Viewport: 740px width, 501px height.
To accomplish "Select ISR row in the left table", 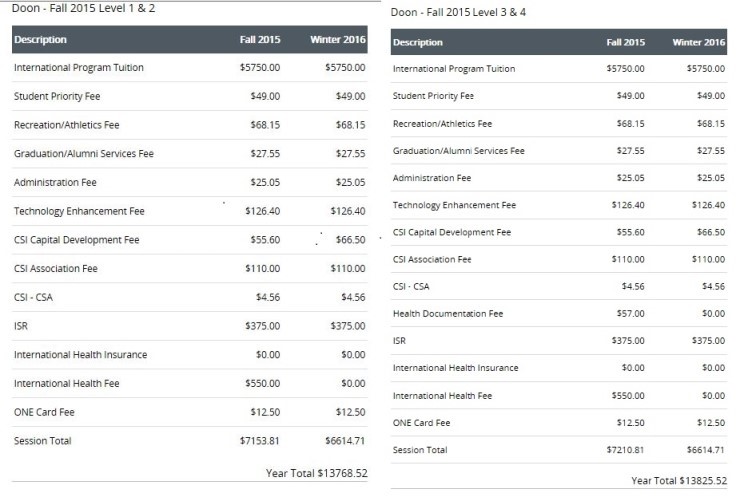I will pyautogui.click(x=190, y=326).
